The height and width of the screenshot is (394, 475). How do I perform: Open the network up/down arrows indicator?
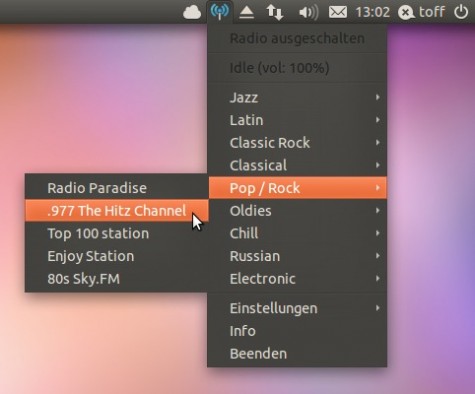(x=275, y=12)
